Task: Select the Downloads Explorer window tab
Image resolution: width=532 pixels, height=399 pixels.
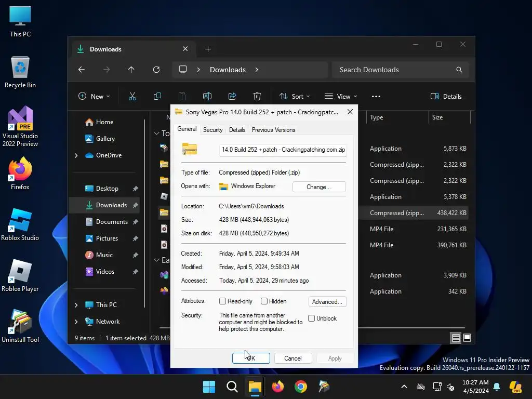Action: [x=132, y=49]
